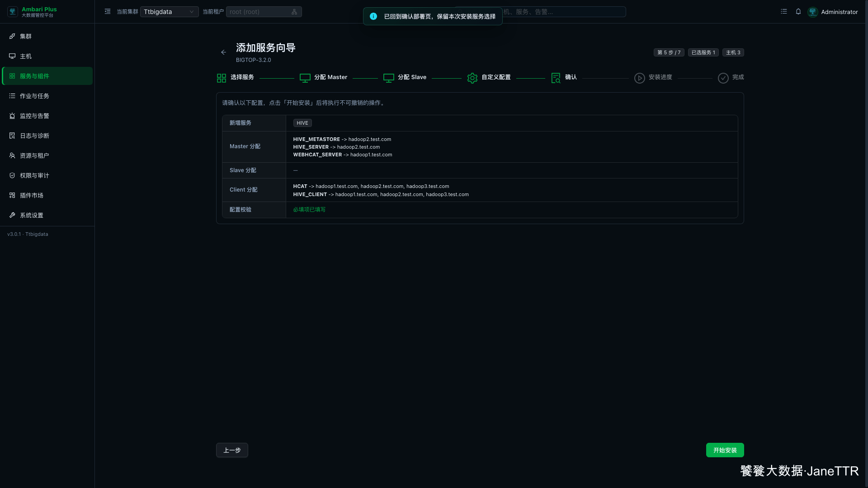Click the 权限与审计 shield icon
Image resolution: width=868 pixels, height=488 pixels.
[x=12, y=175]
